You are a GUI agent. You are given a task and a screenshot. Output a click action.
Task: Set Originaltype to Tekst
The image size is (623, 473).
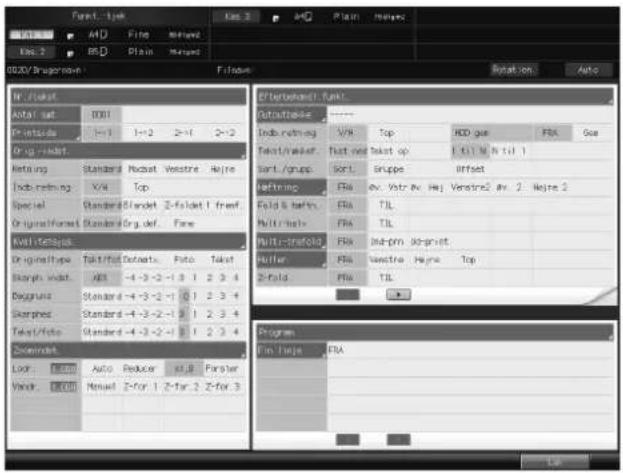[222, 260]
